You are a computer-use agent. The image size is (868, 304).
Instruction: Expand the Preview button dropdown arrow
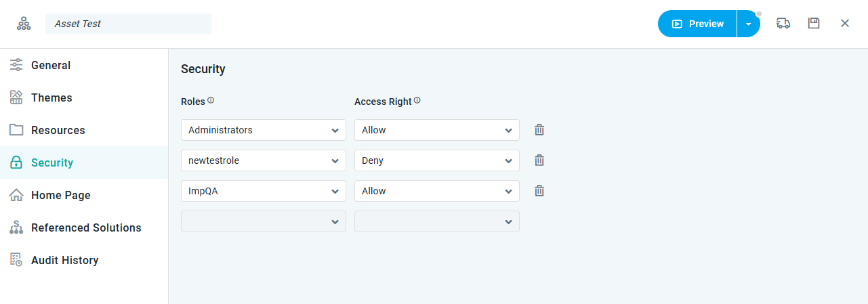point(748,24)
